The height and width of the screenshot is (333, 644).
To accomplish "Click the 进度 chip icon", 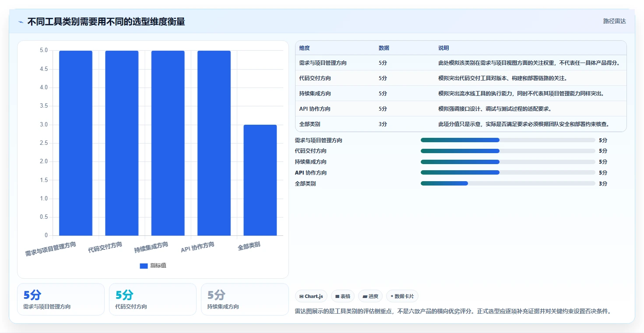I will coord(365,297).
